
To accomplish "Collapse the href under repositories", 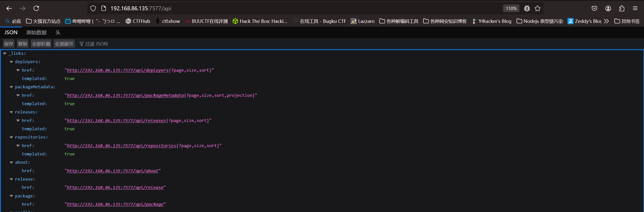I will (x=18, y=146).
